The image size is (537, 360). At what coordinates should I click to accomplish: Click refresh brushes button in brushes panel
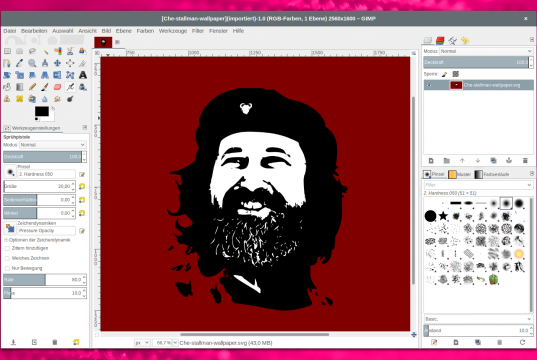tap(522, 342)
